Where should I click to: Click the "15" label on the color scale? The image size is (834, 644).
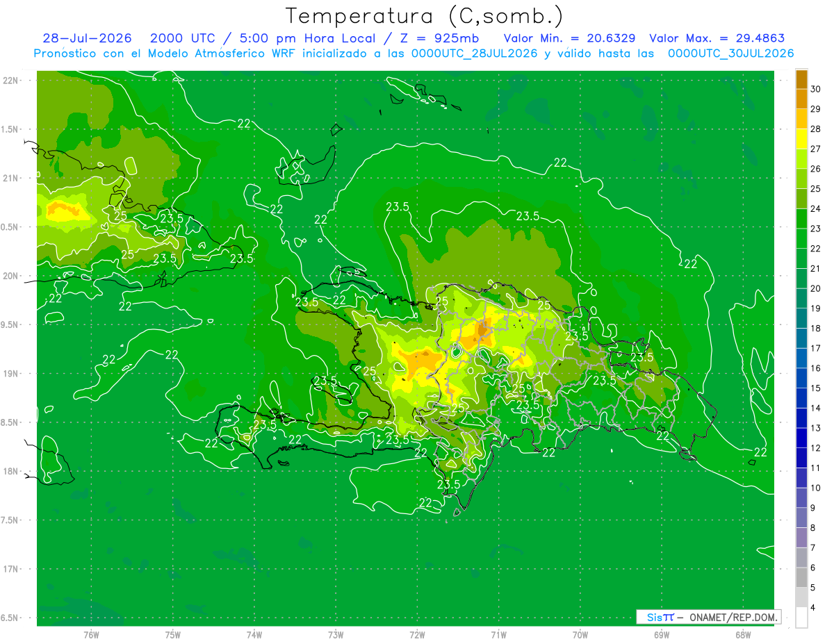point(816,388)
